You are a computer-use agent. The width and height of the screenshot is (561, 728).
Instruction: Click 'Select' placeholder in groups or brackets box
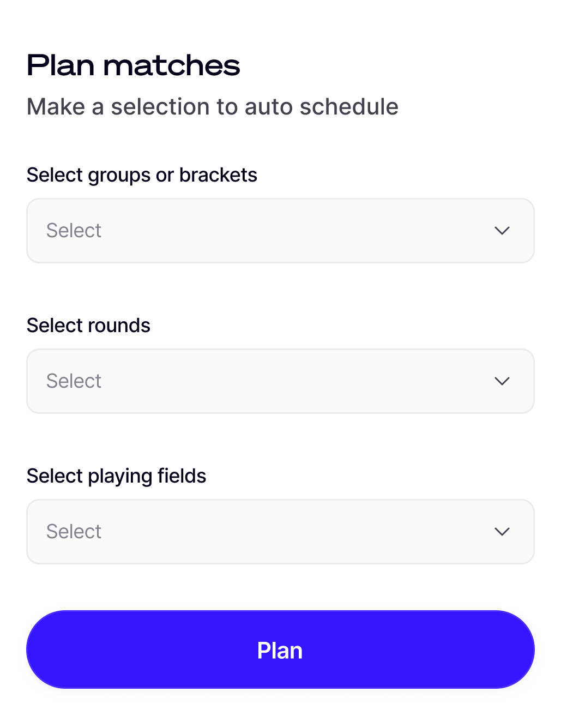pyautogui.click(x=74, y=231)
